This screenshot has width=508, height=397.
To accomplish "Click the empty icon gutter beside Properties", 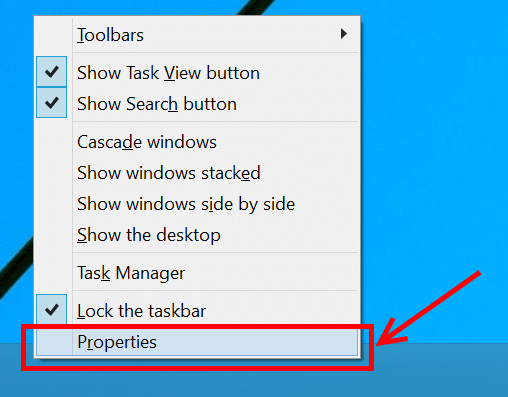I will 54,342.
